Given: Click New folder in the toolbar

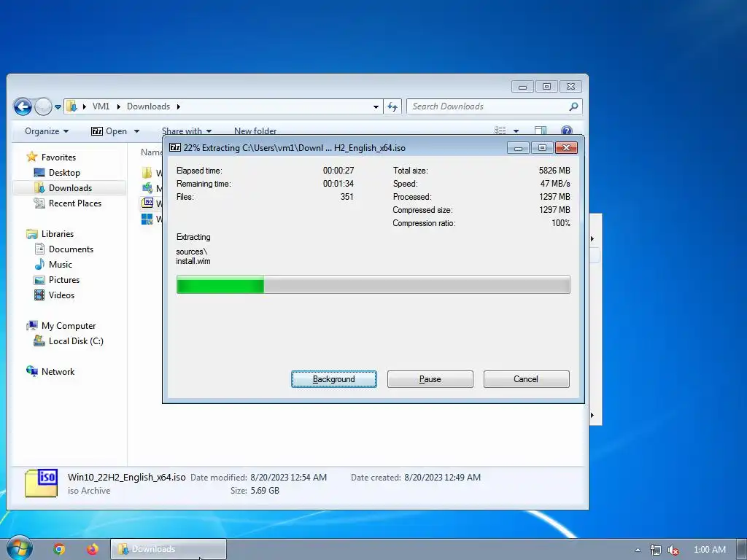Looking at the screenshot, I should click(x=255, y=131).
